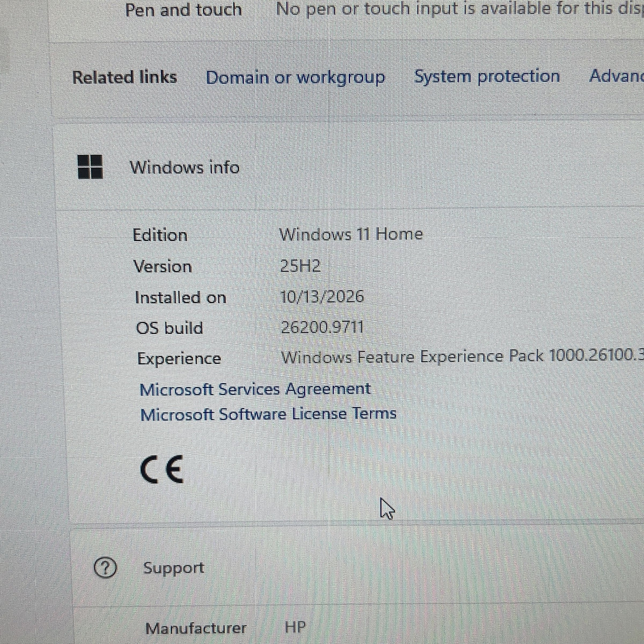Click the Manufacturer HP value
The height and width of the screenshot is (644, 644).
[295, 626]
